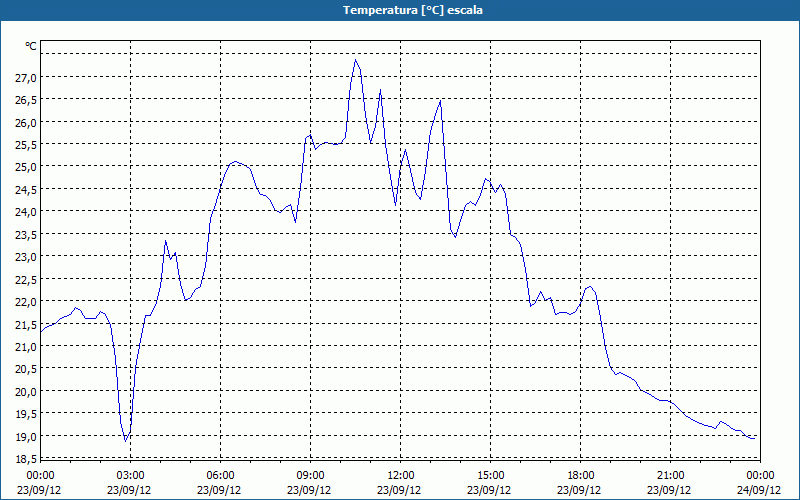Click the 26,5 y-axis label
The width and height of the screenshot is (800, 500).
26,100
